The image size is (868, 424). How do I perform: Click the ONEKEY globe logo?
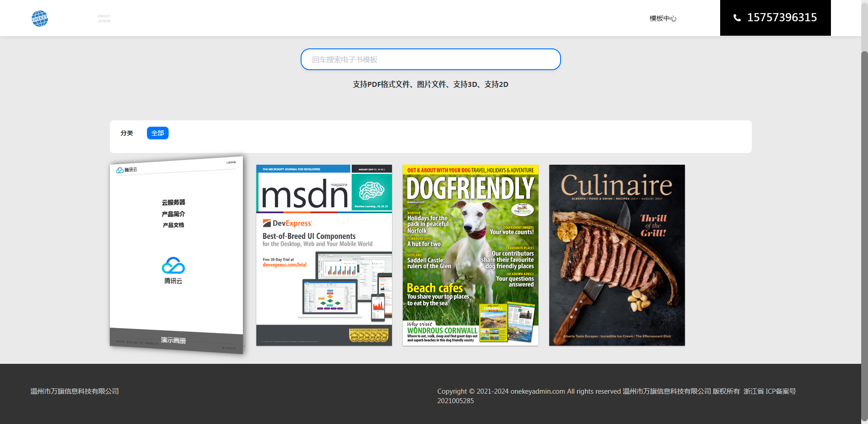coord(40,19)
